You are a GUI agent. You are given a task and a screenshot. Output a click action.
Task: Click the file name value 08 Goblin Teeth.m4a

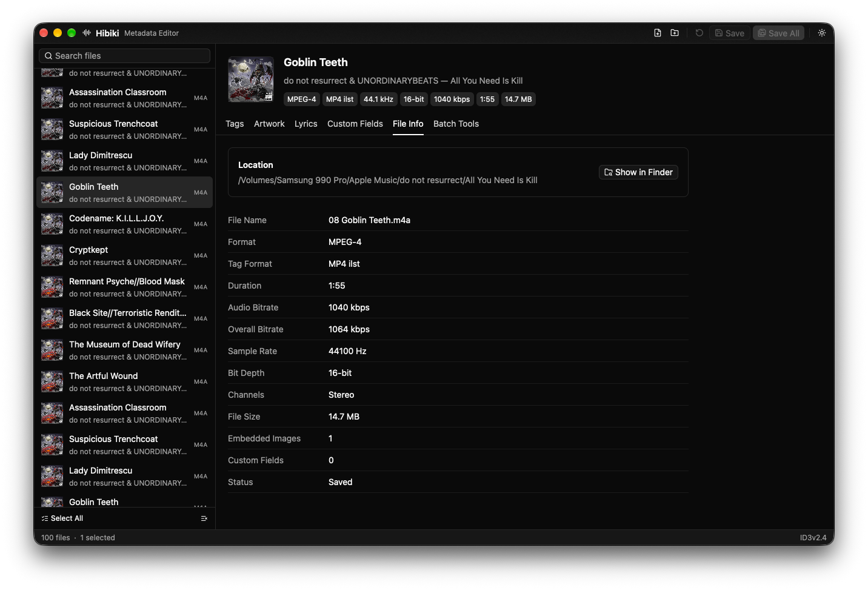click(369, 220)
